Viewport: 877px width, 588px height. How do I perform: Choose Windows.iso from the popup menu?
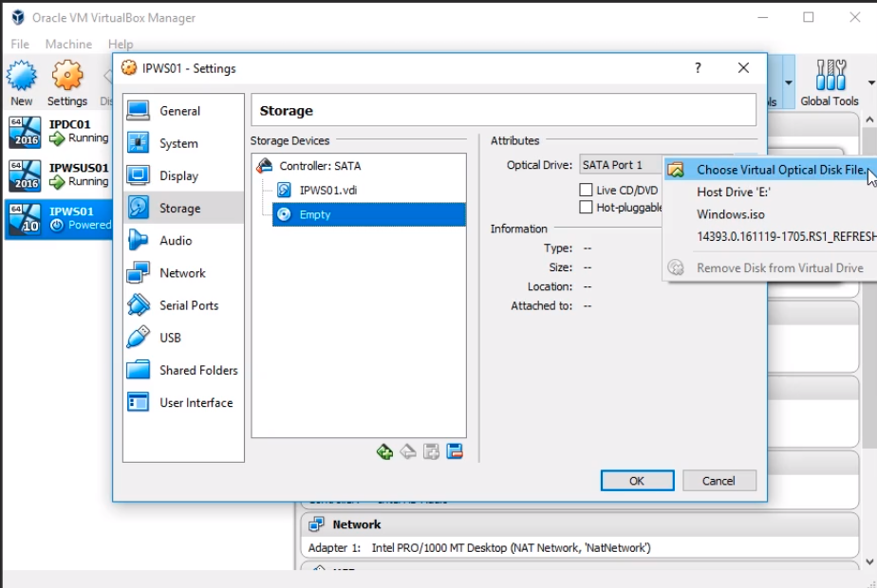click(x=730, y=214)
